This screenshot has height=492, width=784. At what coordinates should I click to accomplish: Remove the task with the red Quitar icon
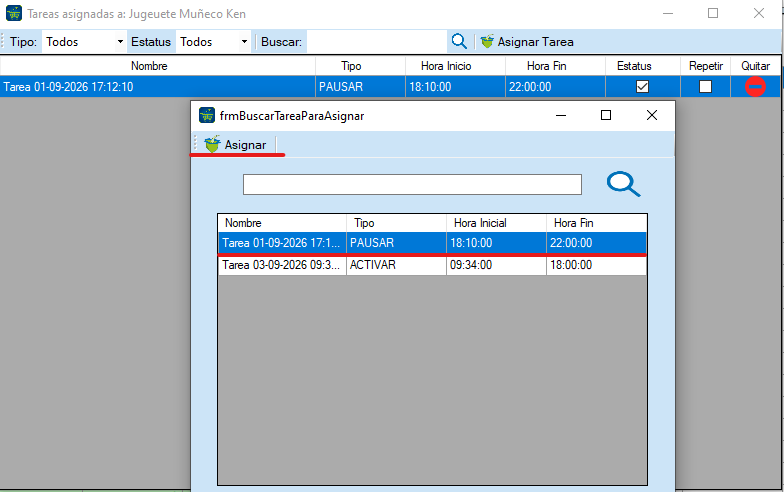click(755, 86)
